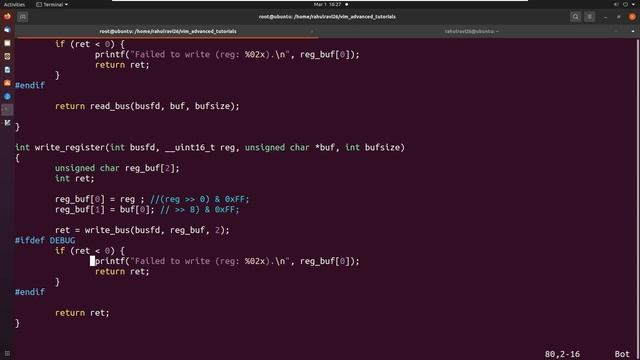Click the volume icon in top bar
This screenshot has height=360, width=640.
pyautogui.click(x=616, y=4)
